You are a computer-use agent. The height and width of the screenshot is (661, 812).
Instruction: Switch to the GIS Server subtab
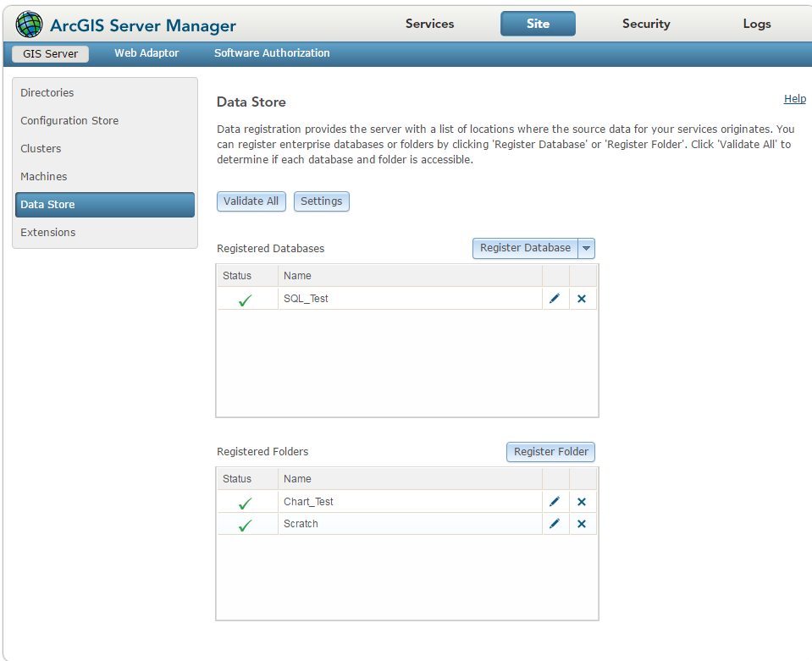(x=50, y=54)
